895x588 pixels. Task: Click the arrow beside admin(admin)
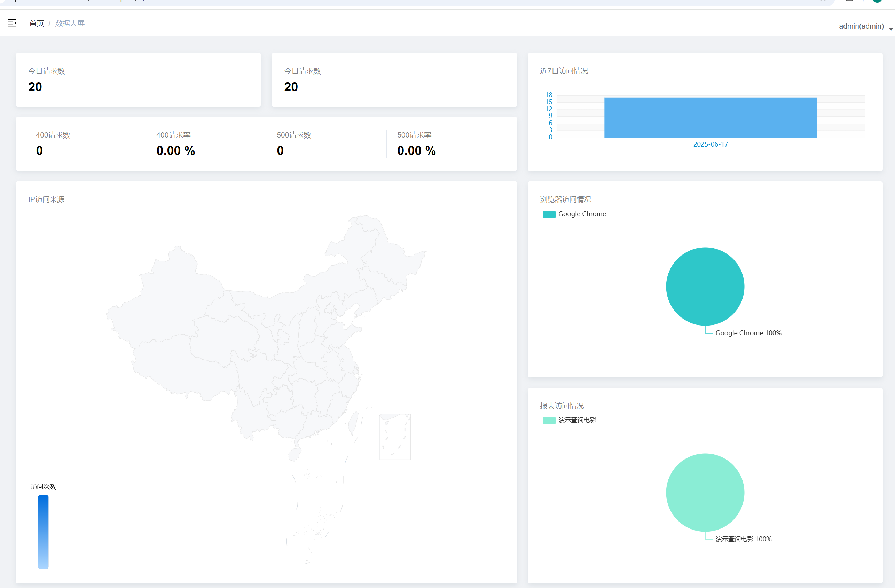tap(891, 29)
